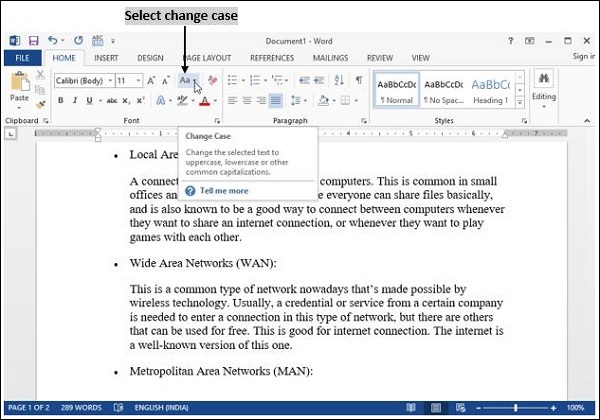The image size is (600, 420).
Task: Click the Justify alignment icon
Action: (275, 101)
